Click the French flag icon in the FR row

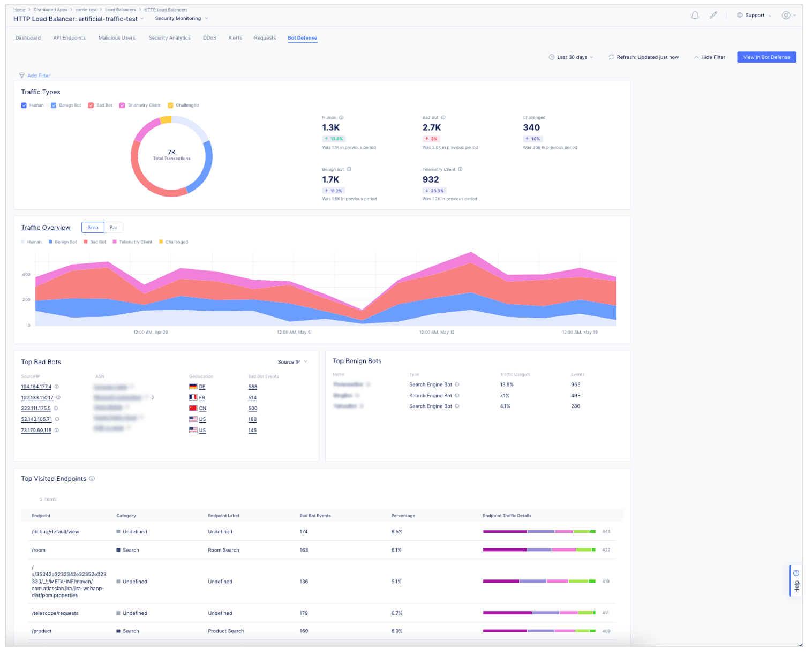[x=193, y=398]
